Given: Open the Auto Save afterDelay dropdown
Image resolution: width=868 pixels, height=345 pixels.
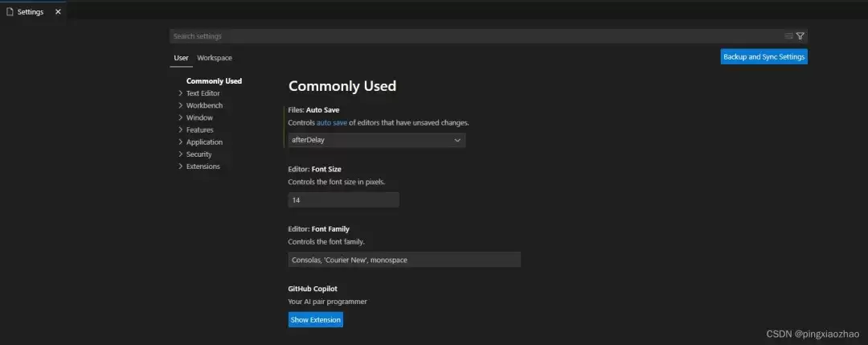Looking at the screenshot, I should click(x=376, y=140).
